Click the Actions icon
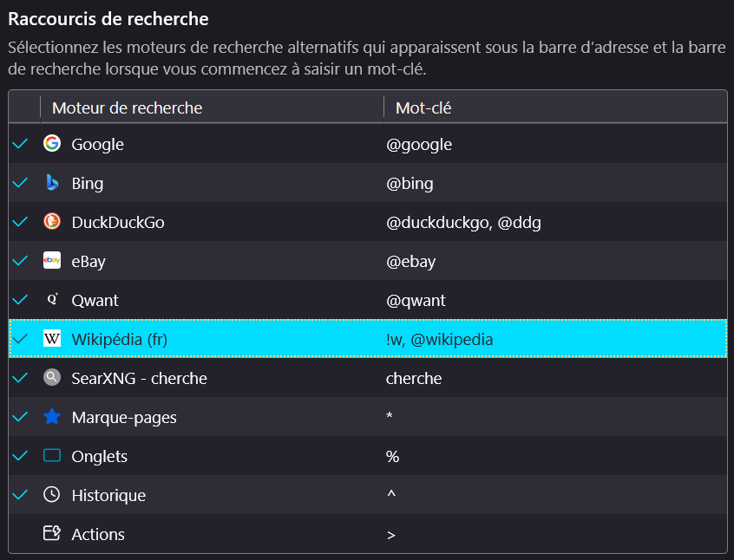734x560 pixels. click(52, 534)
